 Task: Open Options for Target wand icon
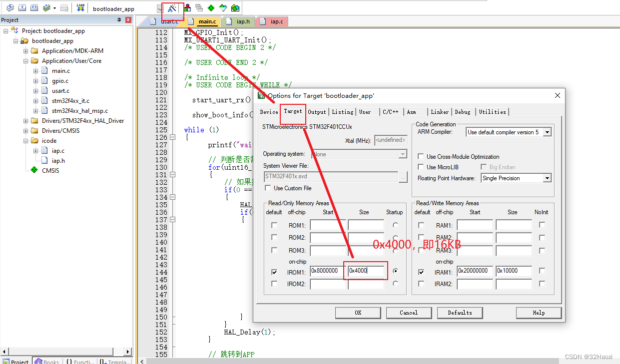coord(172,8)
